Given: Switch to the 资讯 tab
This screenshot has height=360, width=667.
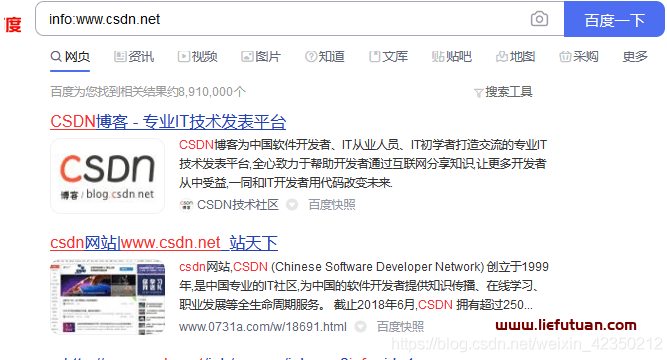Looking at the screenshot, I should pyautogui.click(x=134, y=57).
